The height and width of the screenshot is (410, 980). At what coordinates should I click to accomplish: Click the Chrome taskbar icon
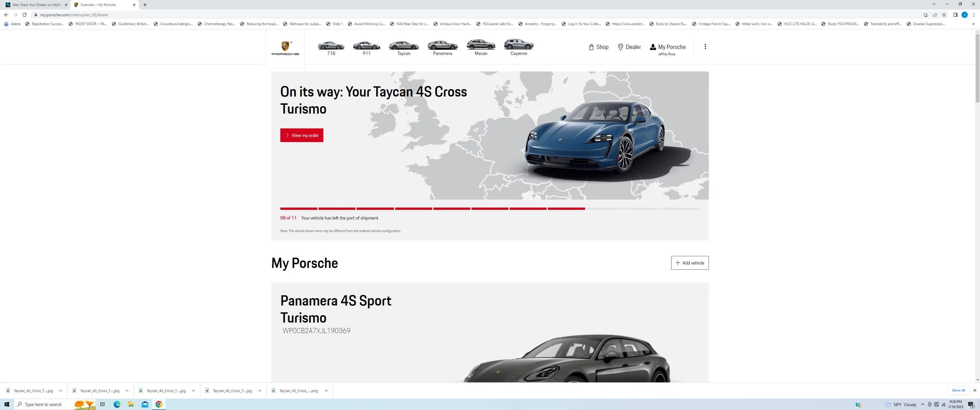point(159,404)
